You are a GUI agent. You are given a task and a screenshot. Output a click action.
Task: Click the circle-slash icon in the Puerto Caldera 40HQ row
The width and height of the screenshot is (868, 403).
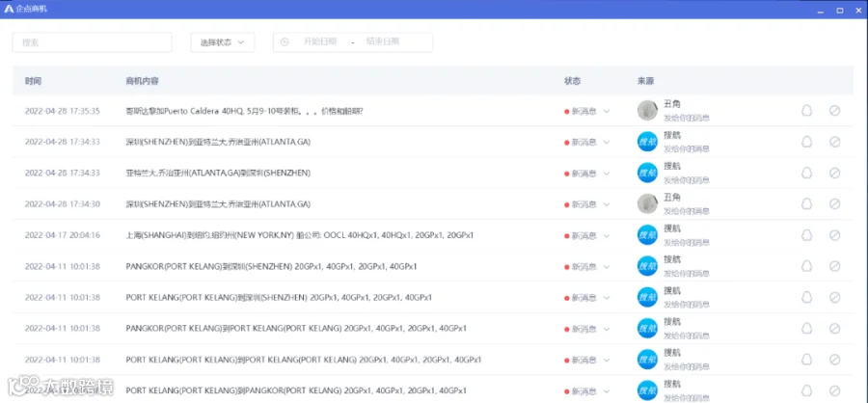tap(835, 111)
